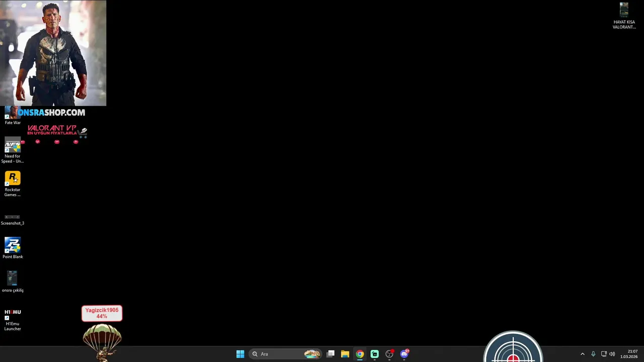644x362 pixels.
Task: Show hidden system tray icons
Action: 583,354
